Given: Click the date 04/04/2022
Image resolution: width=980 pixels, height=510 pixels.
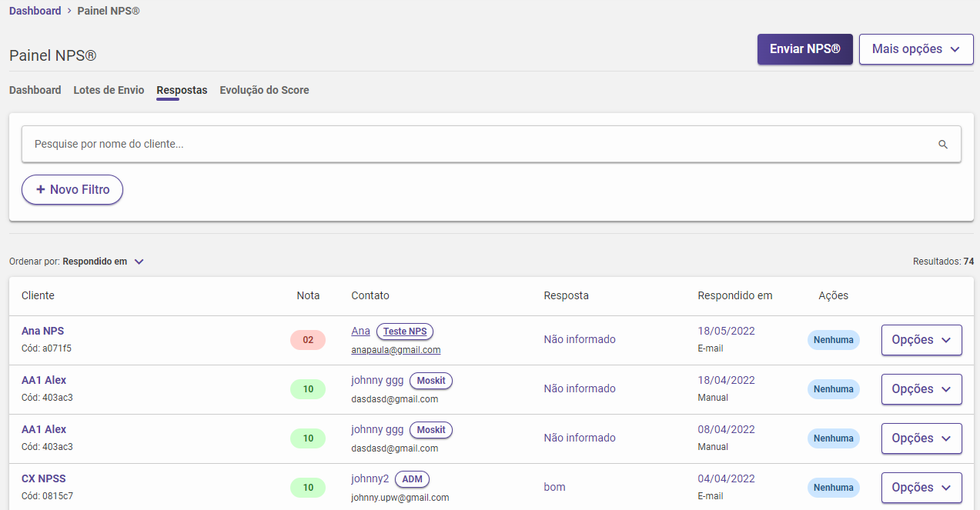Looking at the screenshot, I should 727,478.
